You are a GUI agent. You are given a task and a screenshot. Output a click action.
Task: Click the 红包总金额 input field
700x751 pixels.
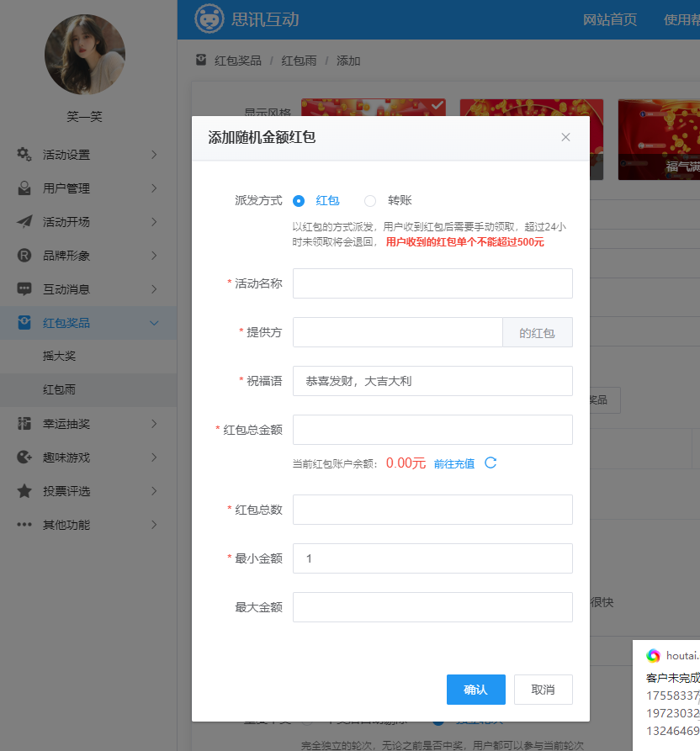click(432, 430)
